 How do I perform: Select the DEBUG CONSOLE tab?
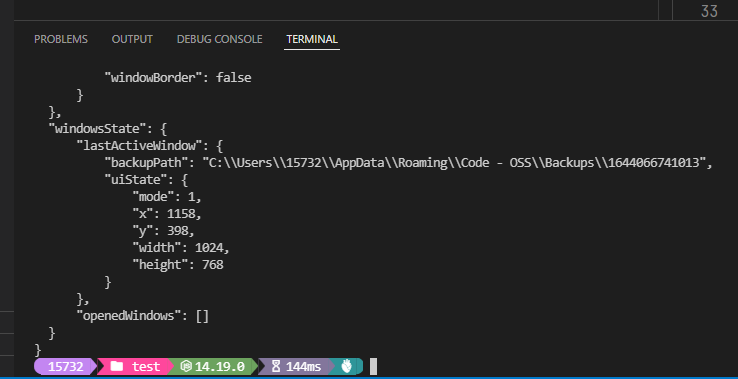pyautogui.click(x=219, y=39)
